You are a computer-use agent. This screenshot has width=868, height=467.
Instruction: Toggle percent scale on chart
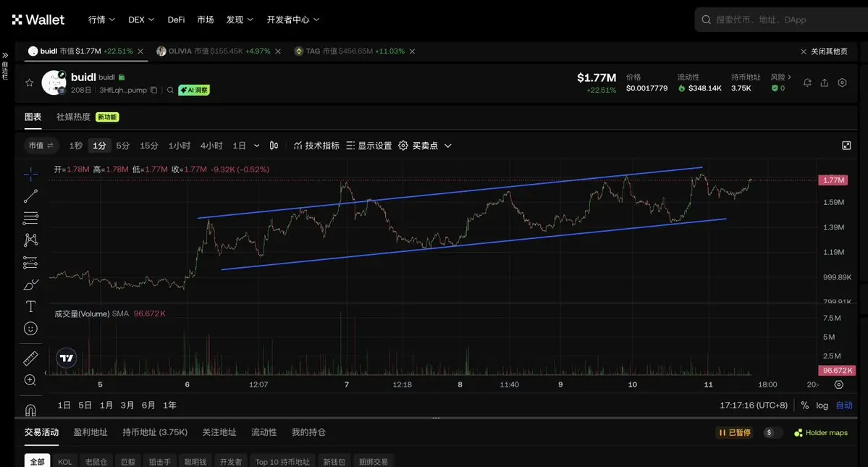pyautogui.click(x=805, y=405)
